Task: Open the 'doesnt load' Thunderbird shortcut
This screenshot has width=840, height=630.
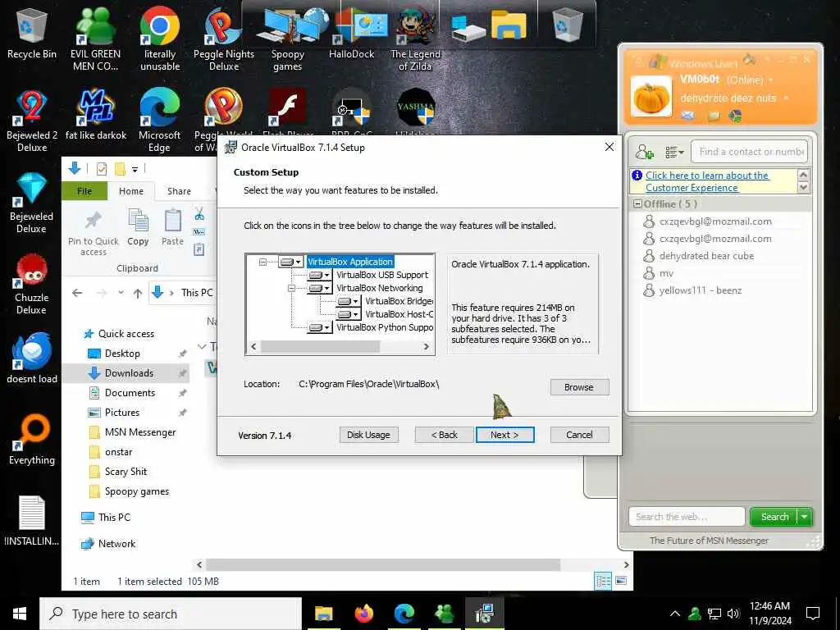Action: 32,358
